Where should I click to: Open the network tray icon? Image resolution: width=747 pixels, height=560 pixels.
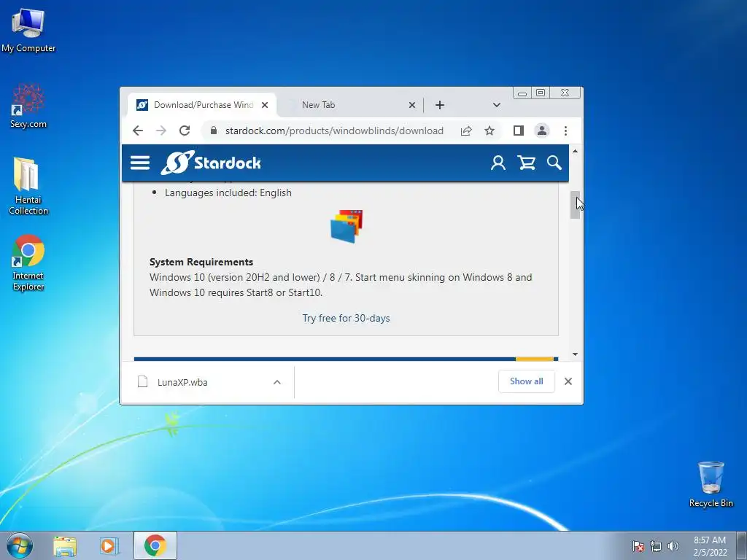tap(656, 546)
